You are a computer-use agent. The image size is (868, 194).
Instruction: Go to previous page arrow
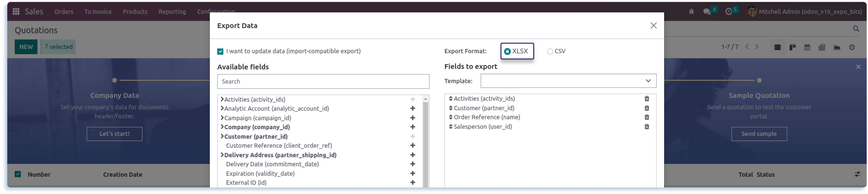747,47
